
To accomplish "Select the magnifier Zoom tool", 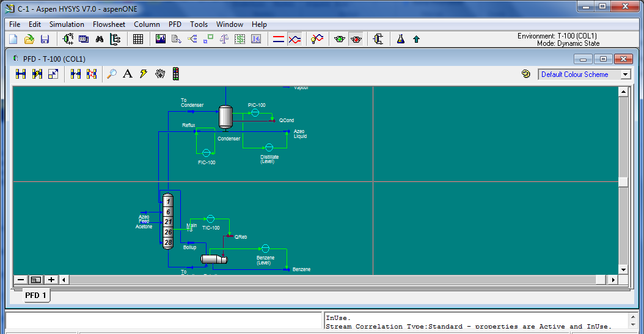I will (x=112, y=74).
